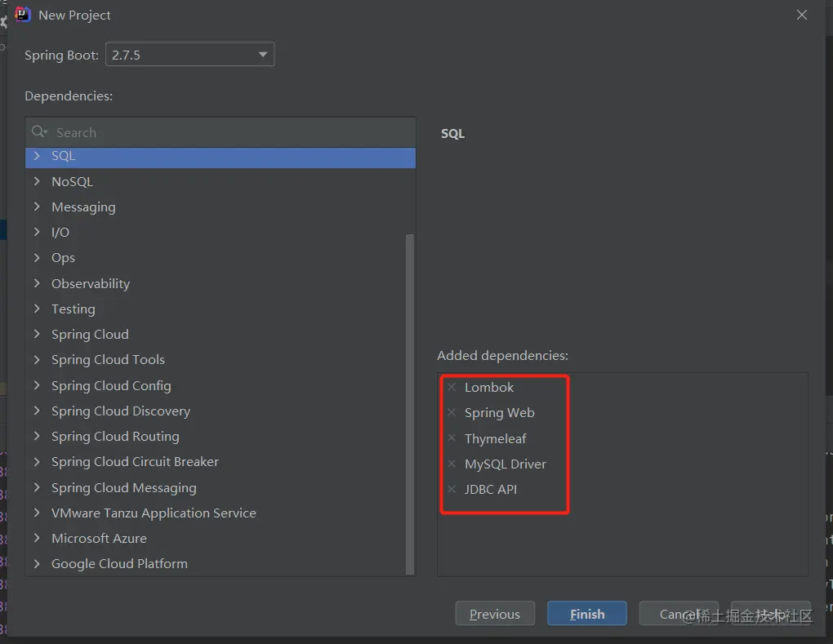Remove Spring Web using its X icon
833x644 pixels.
pyautogui.click(x=452, y=412)
